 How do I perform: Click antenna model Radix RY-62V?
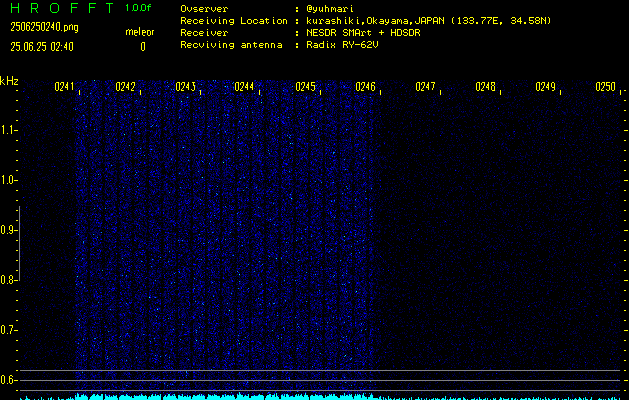tap(342, 45)
